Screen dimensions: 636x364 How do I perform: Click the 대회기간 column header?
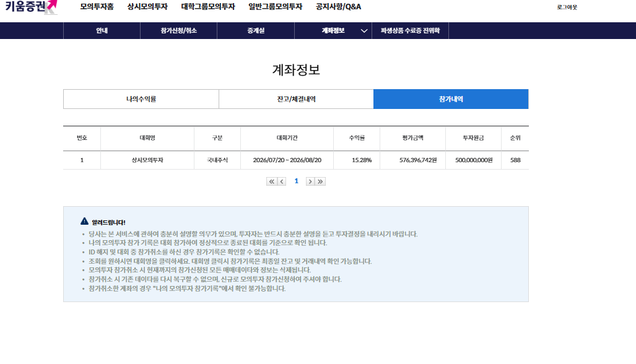[287, 138]
